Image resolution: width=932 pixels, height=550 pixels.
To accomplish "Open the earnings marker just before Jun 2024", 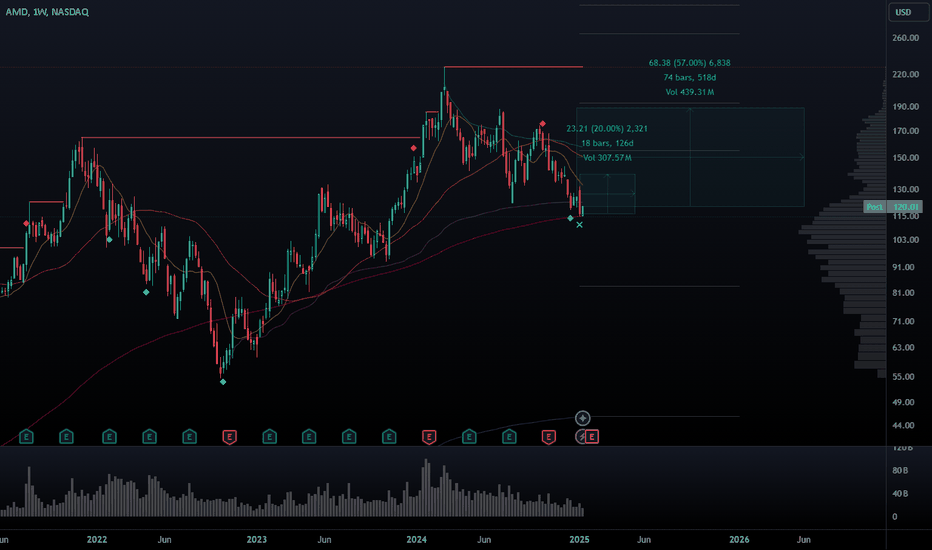I will point(469,437).
